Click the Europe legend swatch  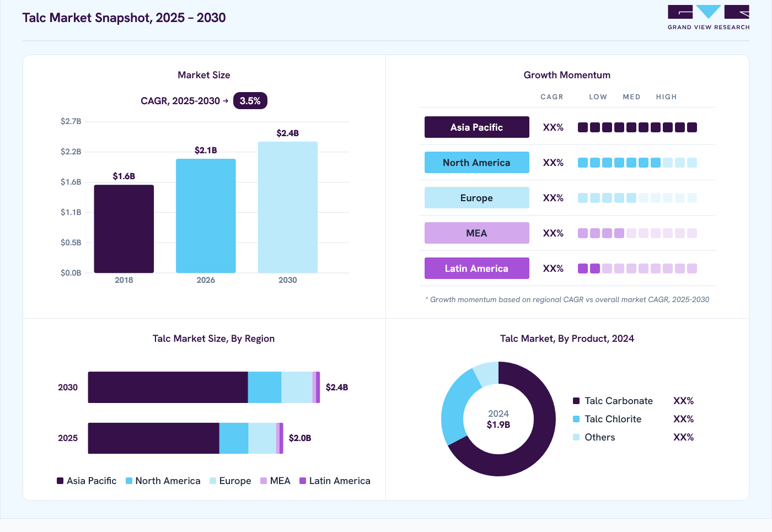point(213,481)
